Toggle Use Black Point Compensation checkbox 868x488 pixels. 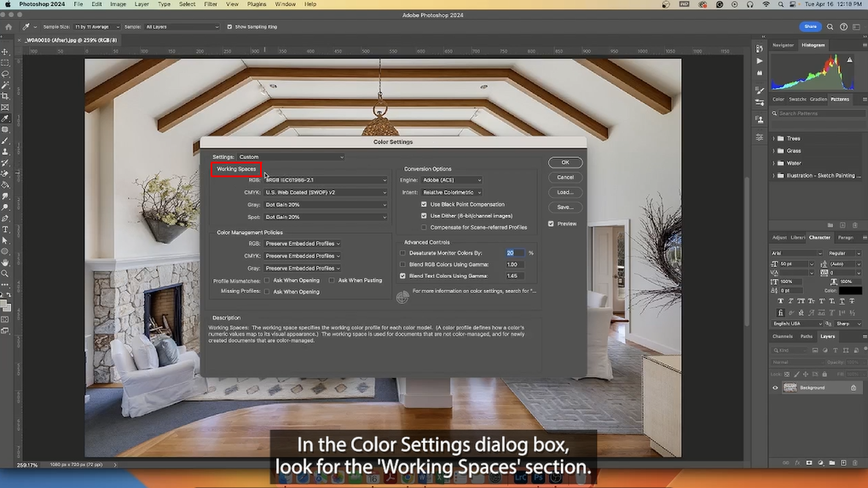(424, 205)
